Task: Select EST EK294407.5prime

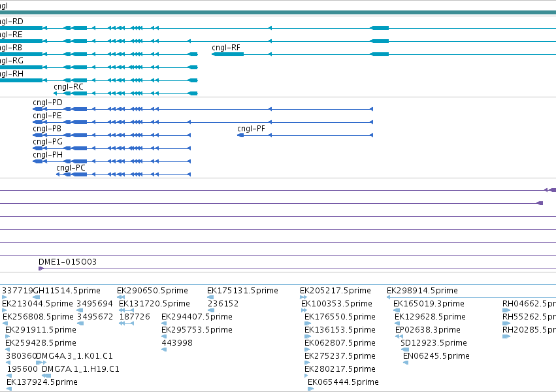Action: tap(197, 317)
